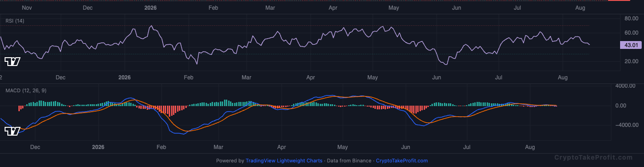Click Mar on the MACD pane time axis
The image size is (644, 167).
tap(218, 147)
